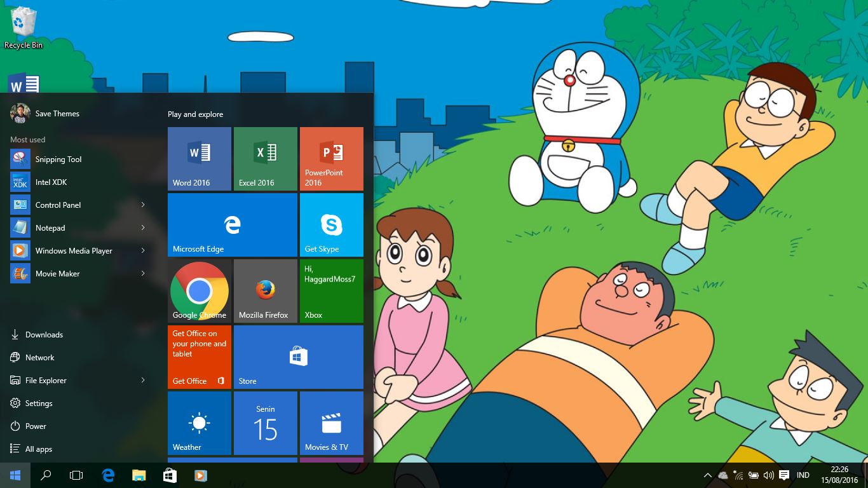The height and width of the screenshot is (488, 868).
Task: Open the Weather tile
Action: click(200, 423)
